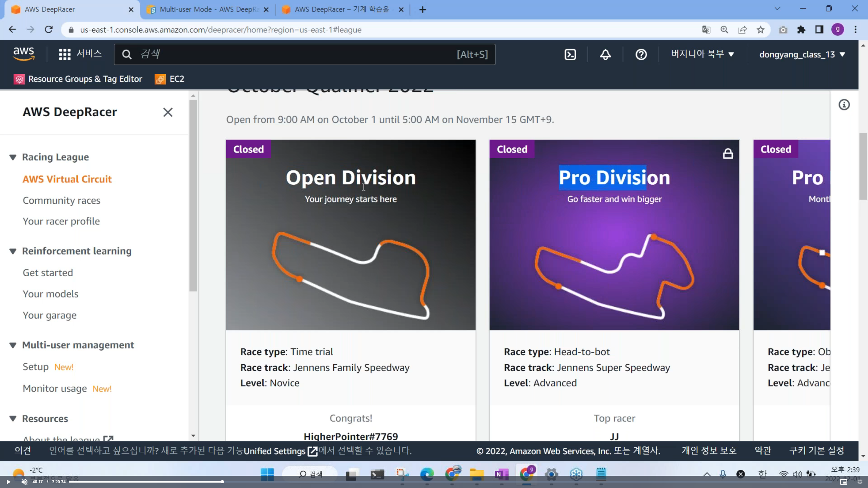The height and width of the screenshot is (488, 868).
Task: Click the video progress slider
Action: coord(222,482)
